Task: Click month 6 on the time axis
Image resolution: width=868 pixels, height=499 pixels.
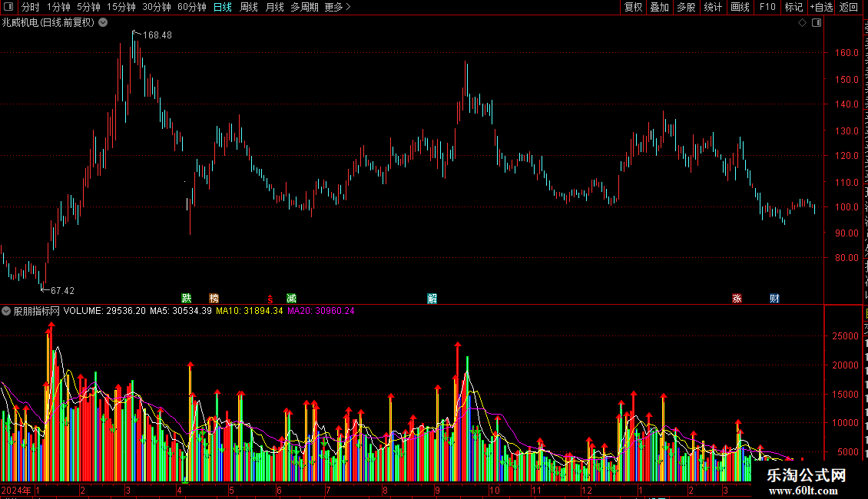Action: click(x=279, y=490)
